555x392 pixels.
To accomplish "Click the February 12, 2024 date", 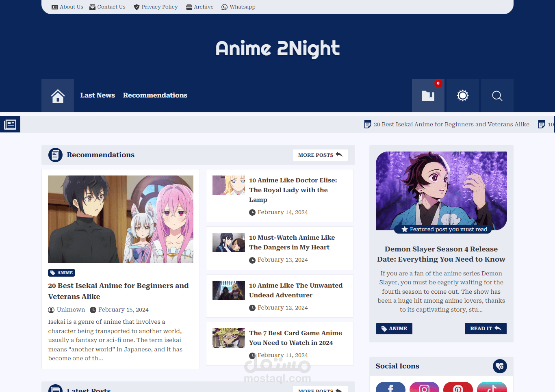I will (278, 308).
